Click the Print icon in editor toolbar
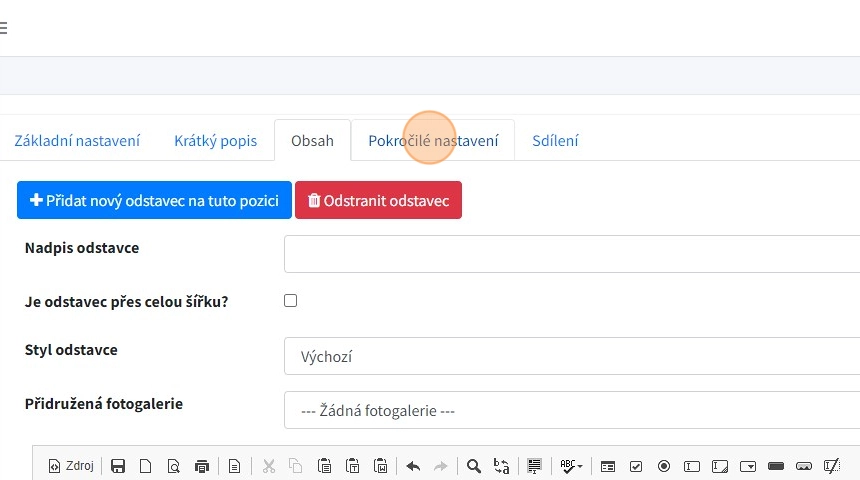 [202, 466]
